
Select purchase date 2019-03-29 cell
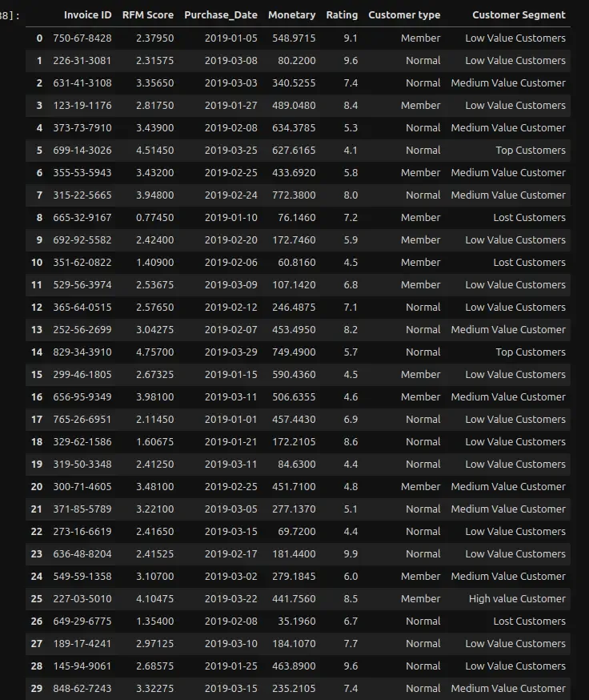(231, 352)
